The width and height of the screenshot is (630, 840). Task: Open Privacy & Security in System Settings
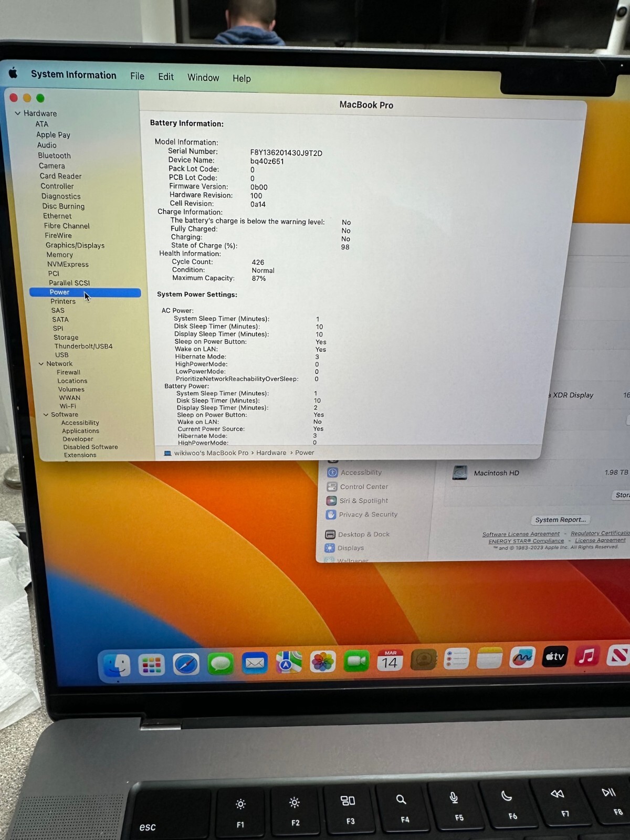pyautogui.click(x=368, y=514)
